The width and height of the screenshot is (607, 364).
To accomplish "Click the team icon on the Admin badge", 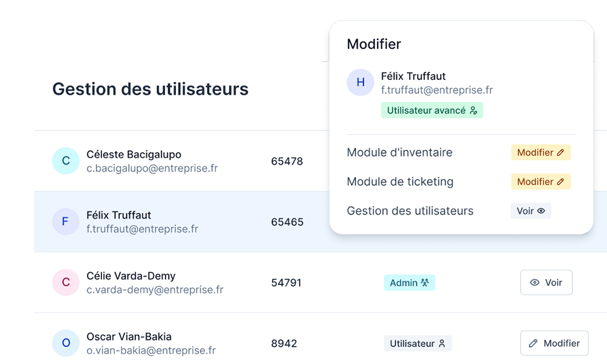I will click(x=425, y=282).
